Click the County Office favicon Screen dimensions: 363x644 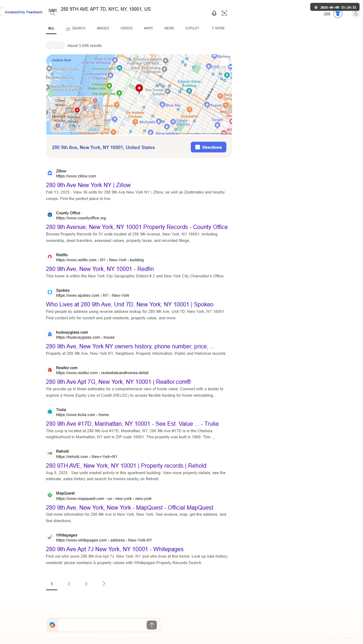click(50, 215)
